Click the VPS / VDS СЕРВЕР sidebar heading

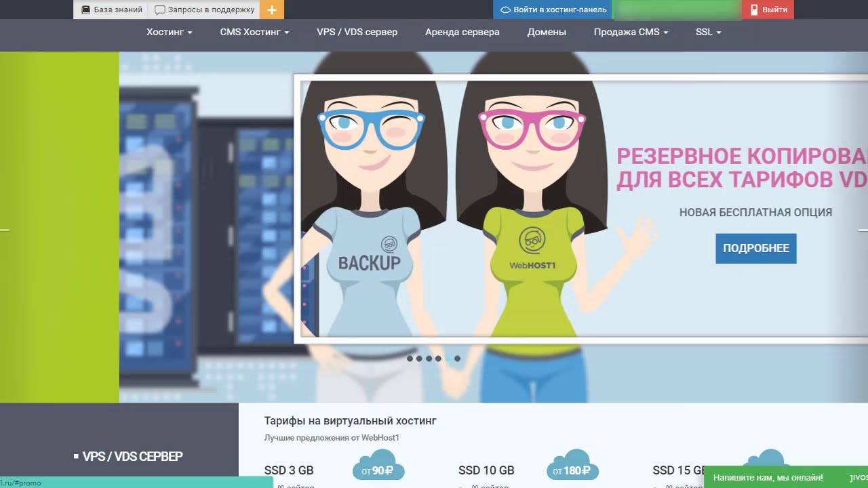coord(132,456)
